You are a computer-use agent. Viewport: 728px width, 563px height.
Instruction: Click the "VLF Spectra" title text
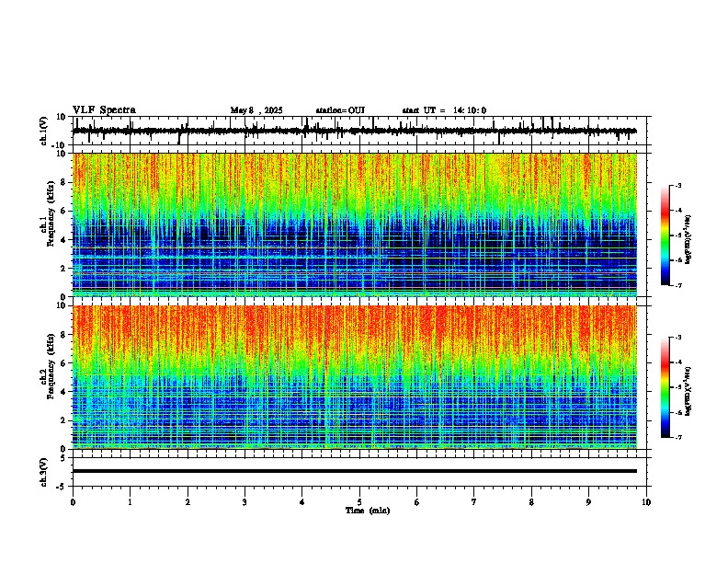pos(105,110)
